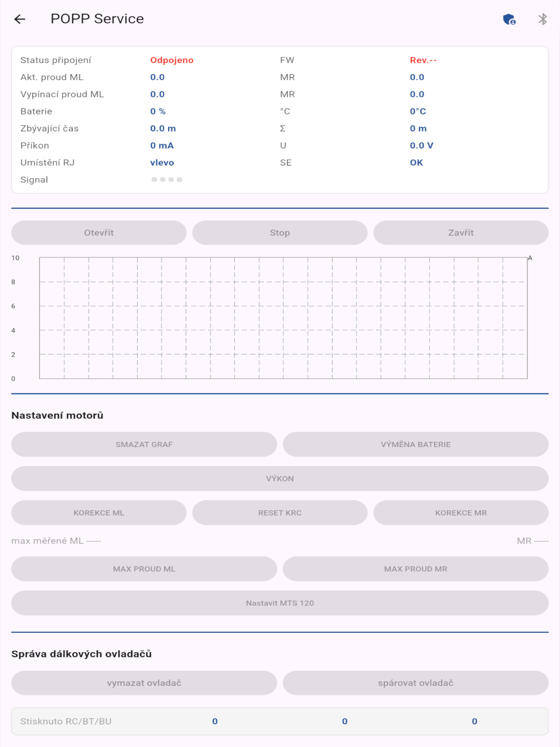
Task: Click the Umístění RJ vlevo value
Action: 162,163
